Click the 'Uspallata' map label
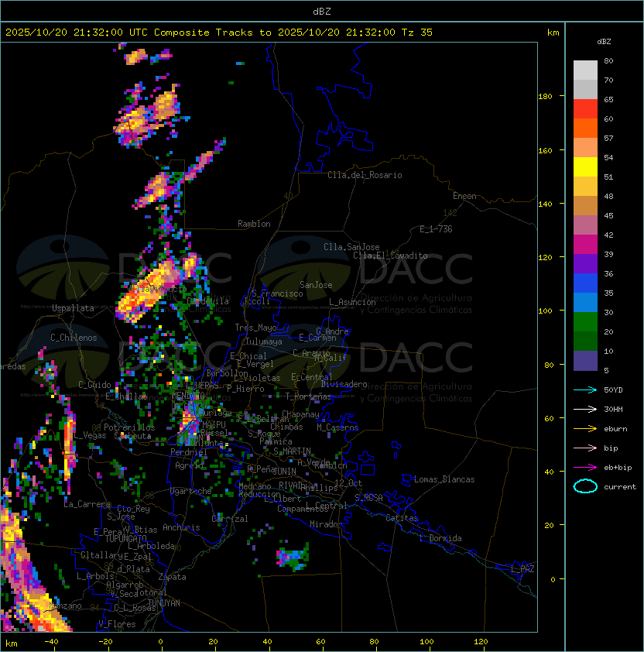This screenshot has height=652, width=644. 73,308
